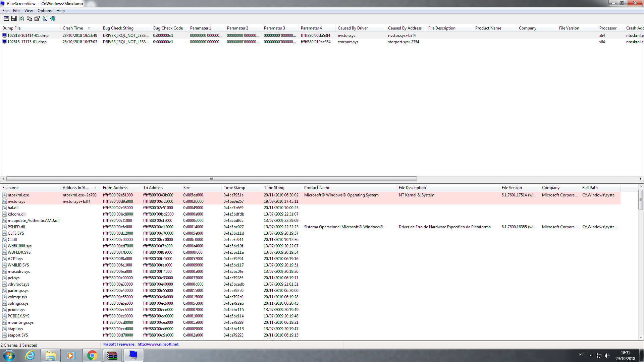
Task: Open Windows Media Player taskbar icon
Action: point(71,355)
